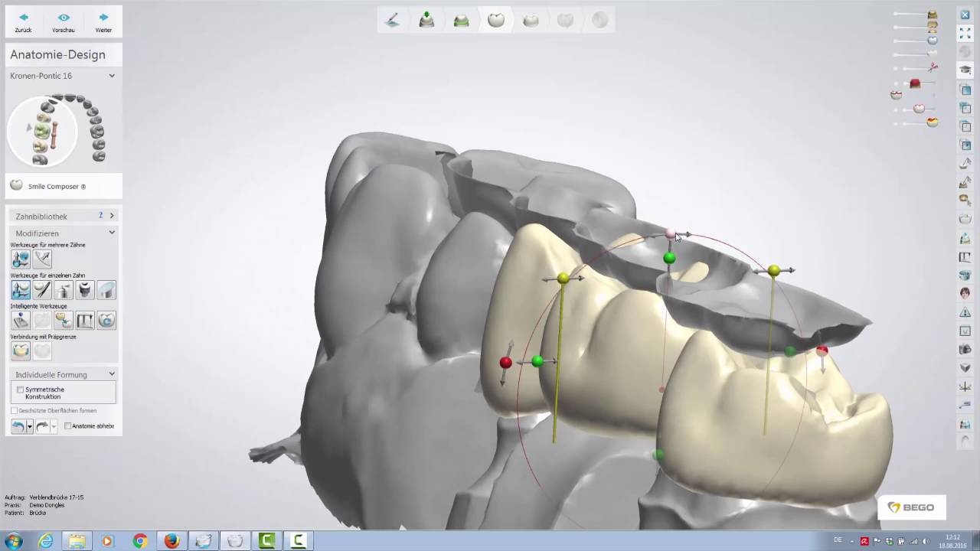980x551 pixels.
Task: Select the order sketch step in workflow bar
Action: (392, 21)
